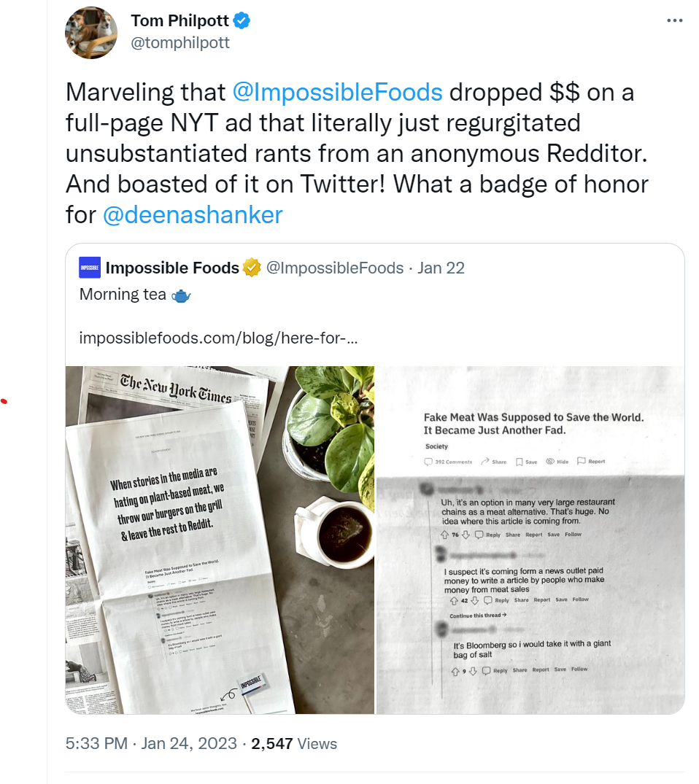Open the New York Times ad photo
This screenshot has height=784, width=699.
coord(220,540)
